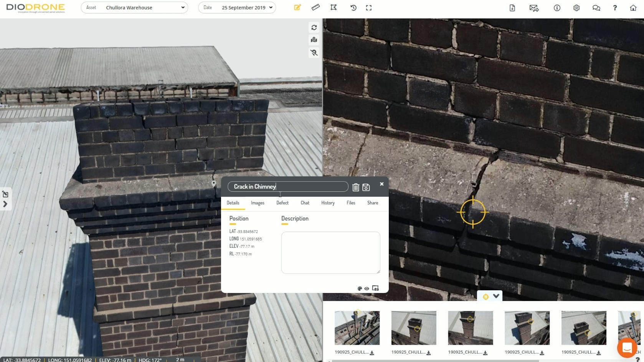Toggle the crosshair marker above the thumbnails
The image size is (644, 362).
pos(485,296)
